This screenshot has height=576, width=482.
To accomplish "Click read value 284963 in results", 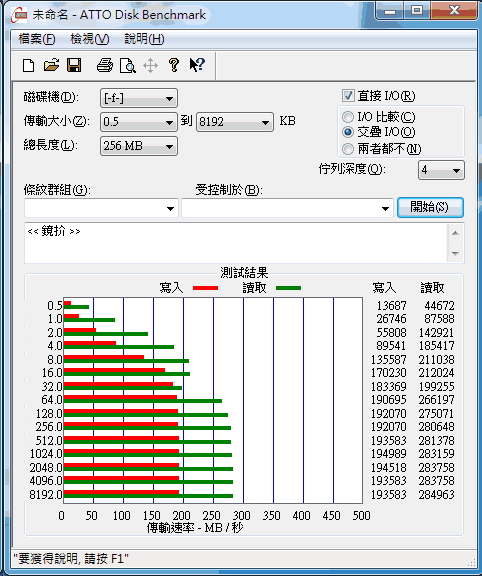I will pos(436,494).
